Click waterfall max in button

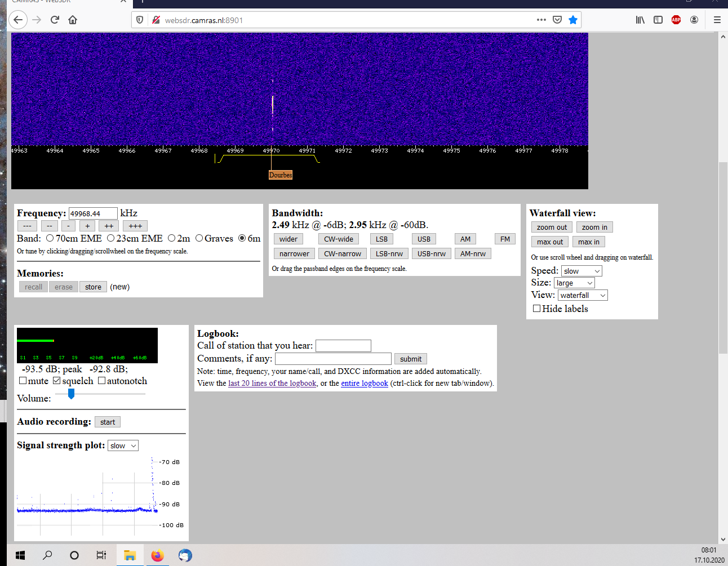pos(589,242)
